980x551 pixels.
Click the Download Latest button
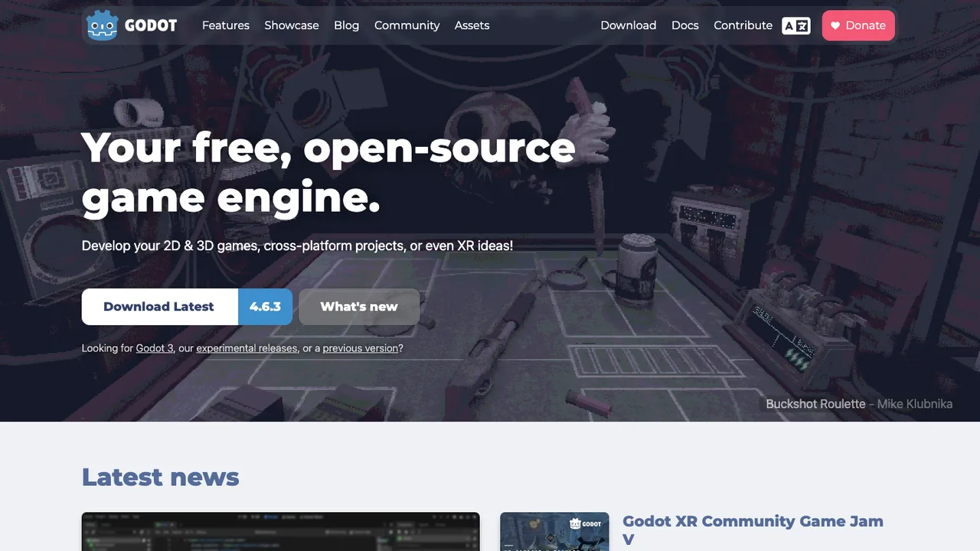tap(159, 307)
